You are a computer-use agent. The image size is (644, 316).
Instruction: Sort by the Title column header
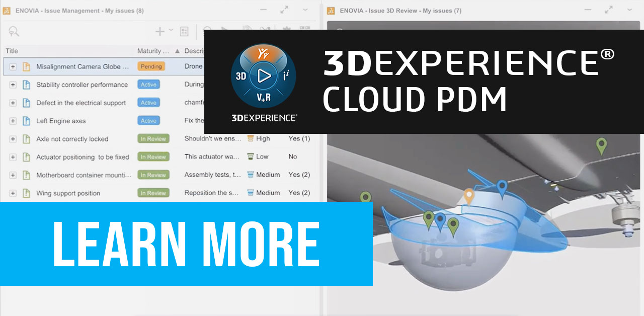(12, 51)
